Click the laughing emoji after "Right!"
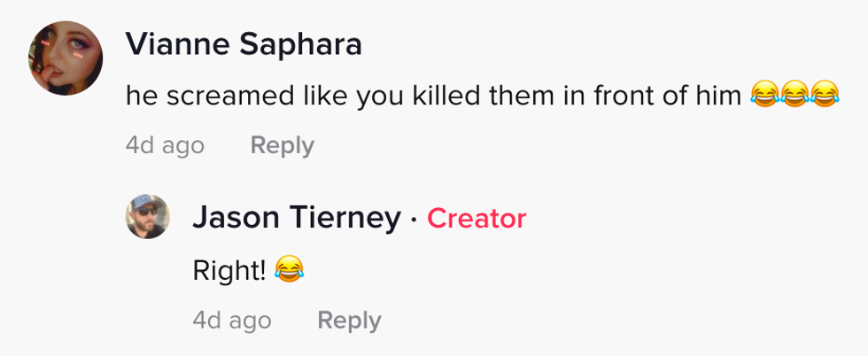This screenshot has height=356, width=868. tap(289, 269)
